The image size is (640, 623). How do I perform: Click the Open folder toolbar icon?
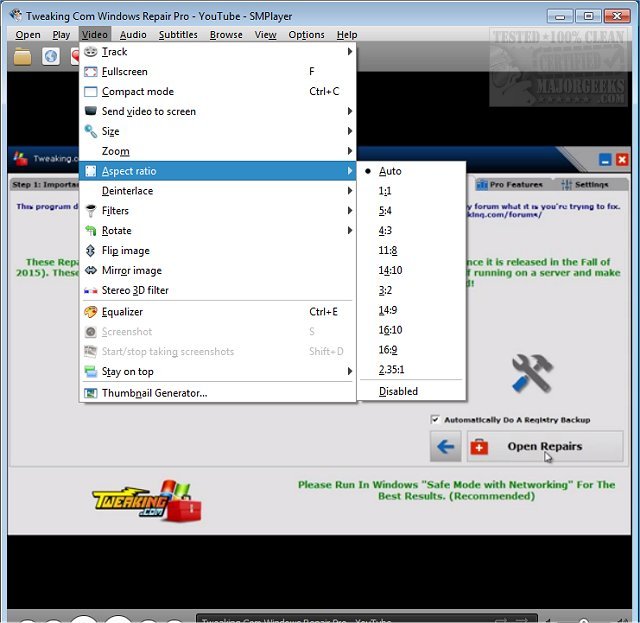point(22,57)
